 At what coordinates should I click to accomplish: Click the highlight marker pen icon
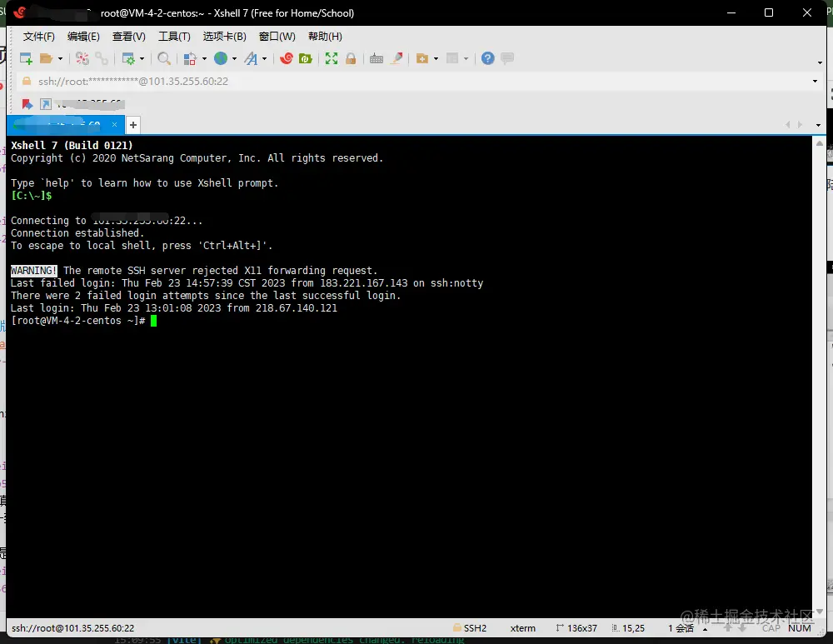[x=397, y=58]
